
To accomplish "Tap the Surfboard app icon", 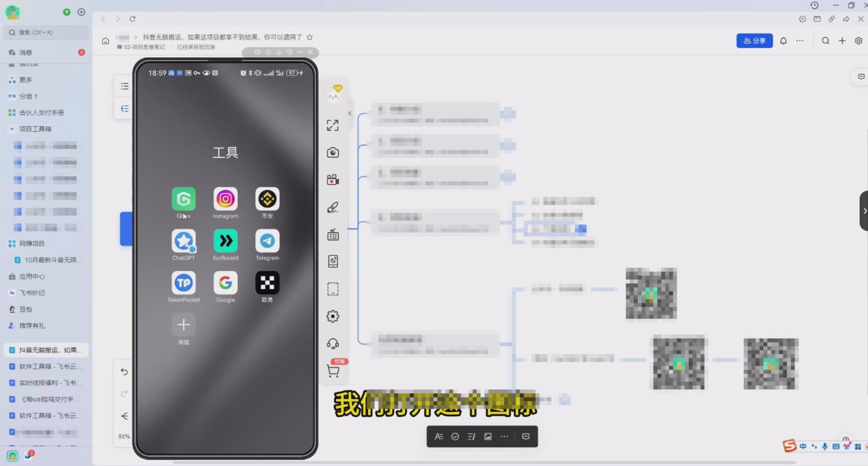I will pyautogui.click(x=225, y=241).
